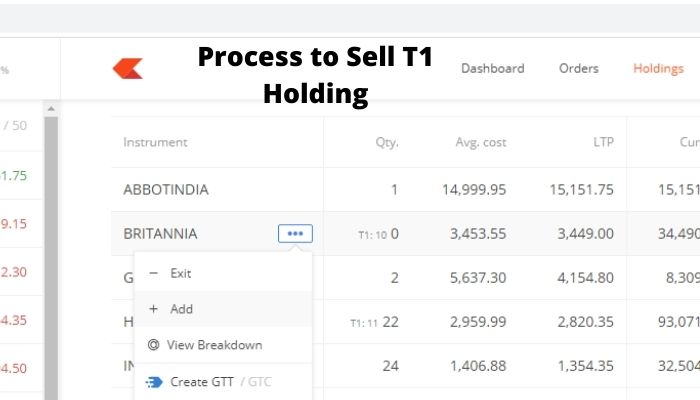Click the watchlist vertical scrollbar track
The width and height of the screenshot is (700, 400).
(51, 257)
